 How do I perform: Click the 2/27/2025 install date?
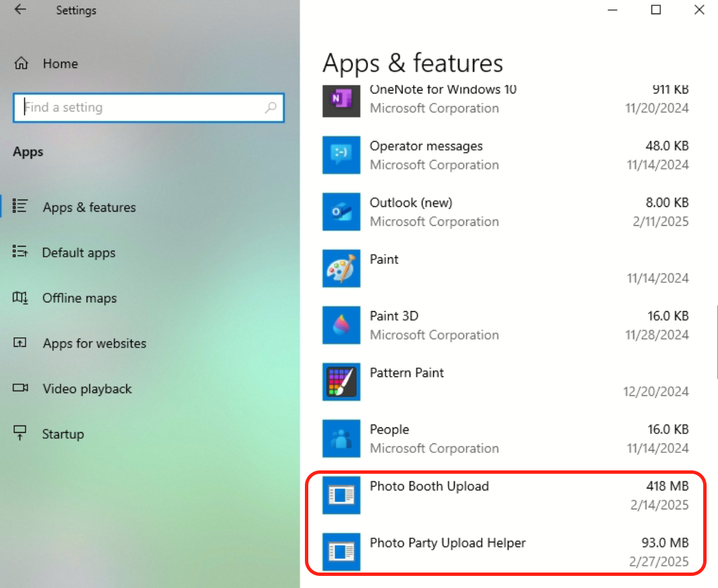[658, 561]
